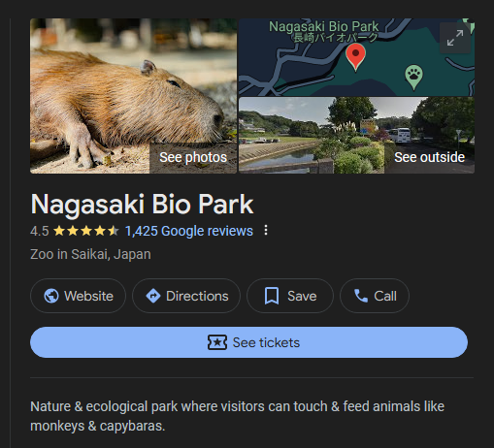This screenshot has height=448, width=494.
Task: Click the See tickets button
Action: pyautogui.click(x=248, y=342)
